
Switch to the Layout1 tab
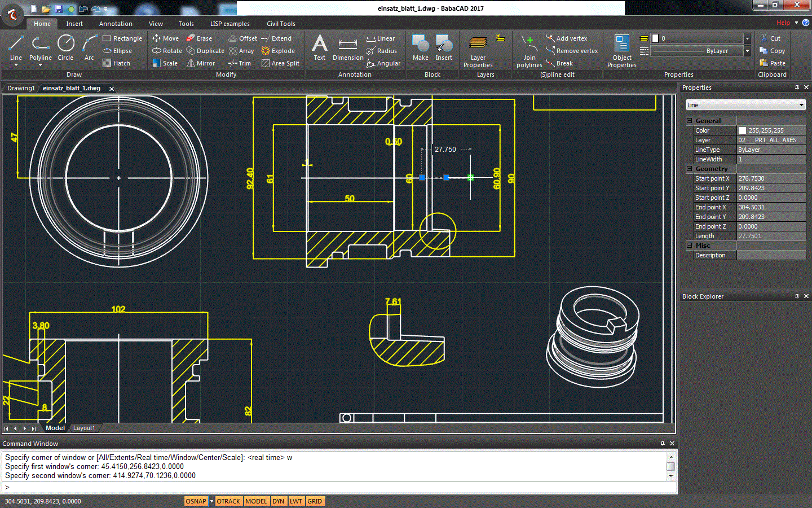(x=83, y=428)
